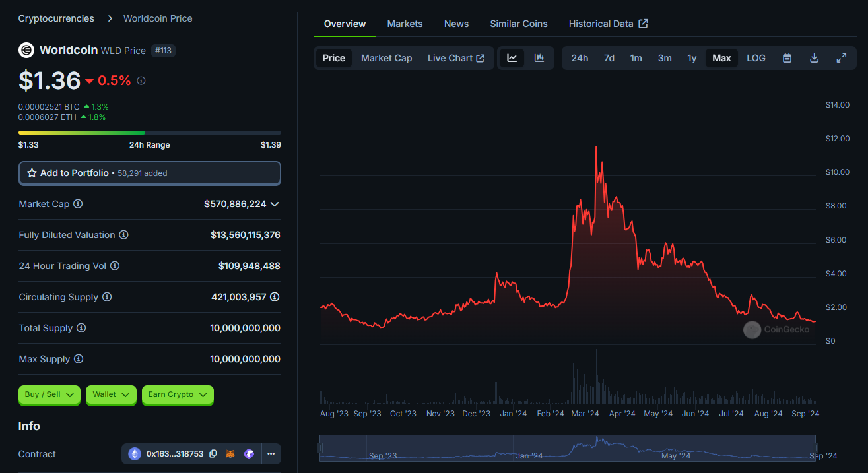Click the purple wallet icon in Contract row
The height and width of the screenshot is (473, 868).
pos(249,454)
